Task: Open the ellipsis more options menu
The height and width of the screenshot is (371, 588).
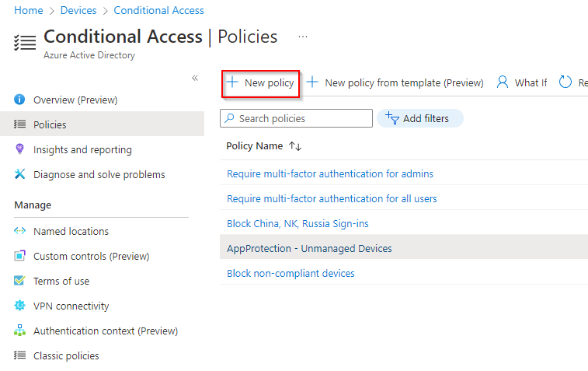Action: (x=303, y=37)
